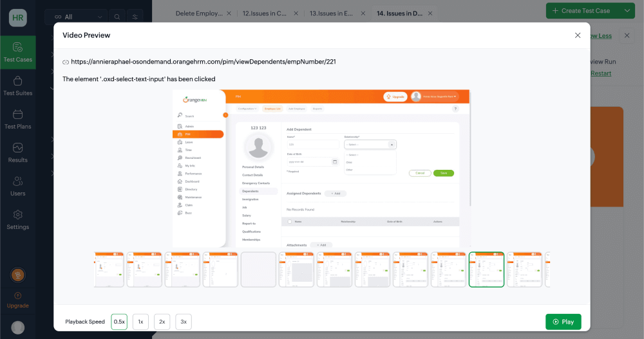Click the link icon beside the URL
The image size is (644, 339).
(x=66, y=62)
